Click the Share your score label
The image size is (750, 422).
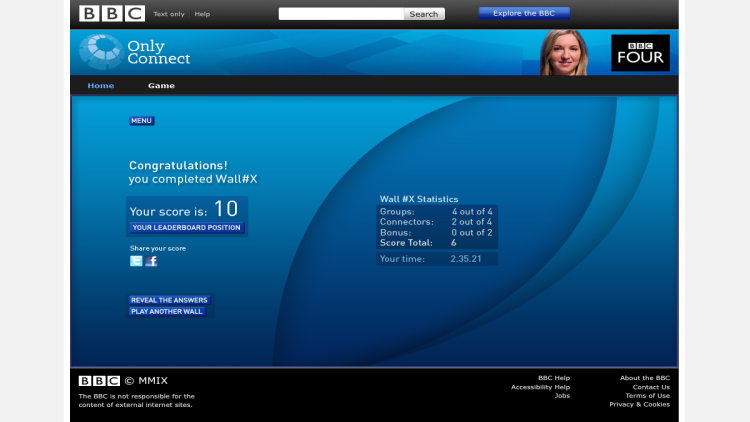[158, 248]
